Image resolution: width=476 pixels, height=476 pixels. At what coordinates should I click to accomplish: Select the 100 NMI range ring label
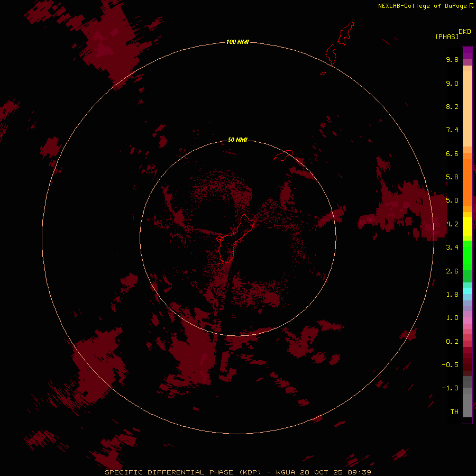[x=237, y=42]
